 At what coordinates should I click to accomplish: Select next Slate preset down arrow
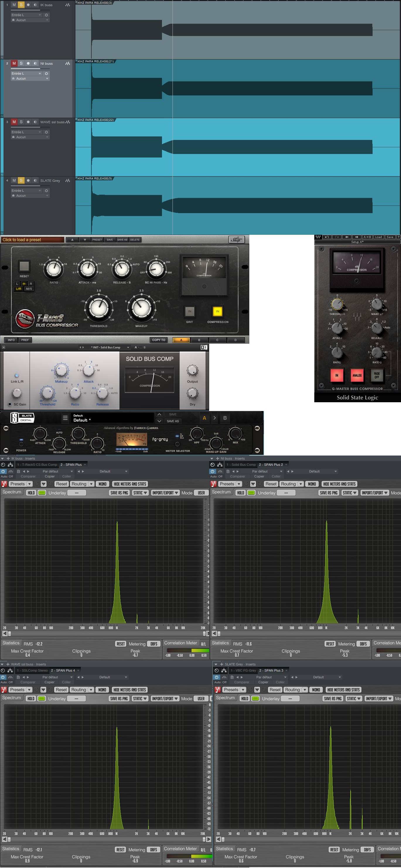(x=159, y=421)
